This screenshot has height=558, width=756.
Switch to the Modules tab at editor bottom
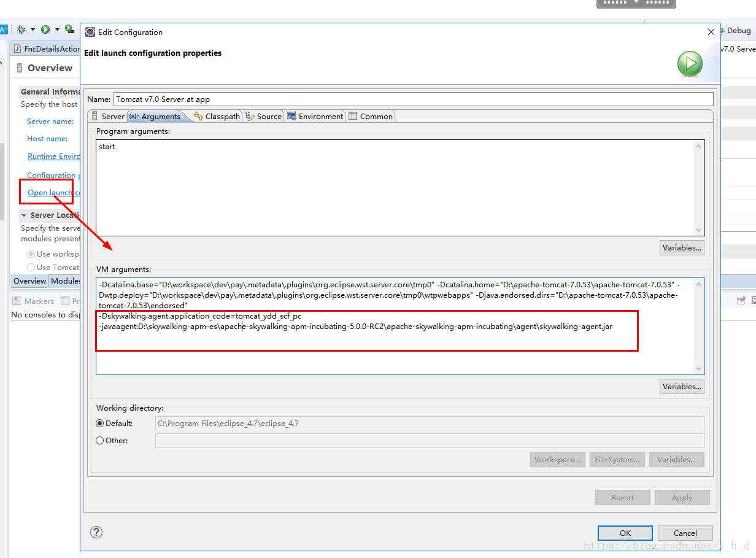pos(65,281)
